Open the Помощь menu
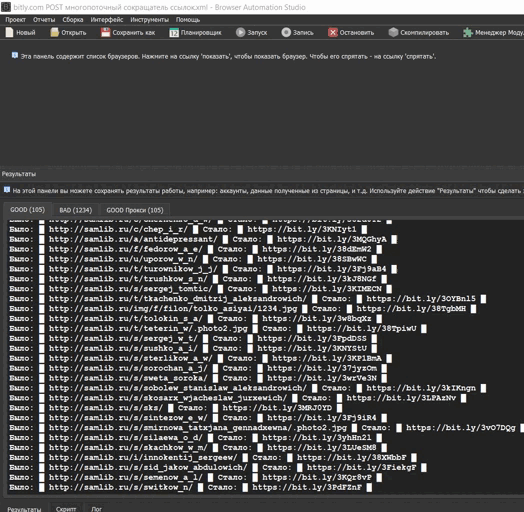This screenshot has width=524, height=512. [x=188, y=20]
